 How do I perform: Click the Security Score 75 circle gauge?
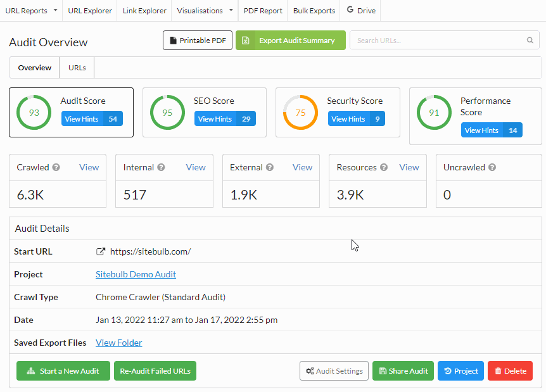point(300,113)
